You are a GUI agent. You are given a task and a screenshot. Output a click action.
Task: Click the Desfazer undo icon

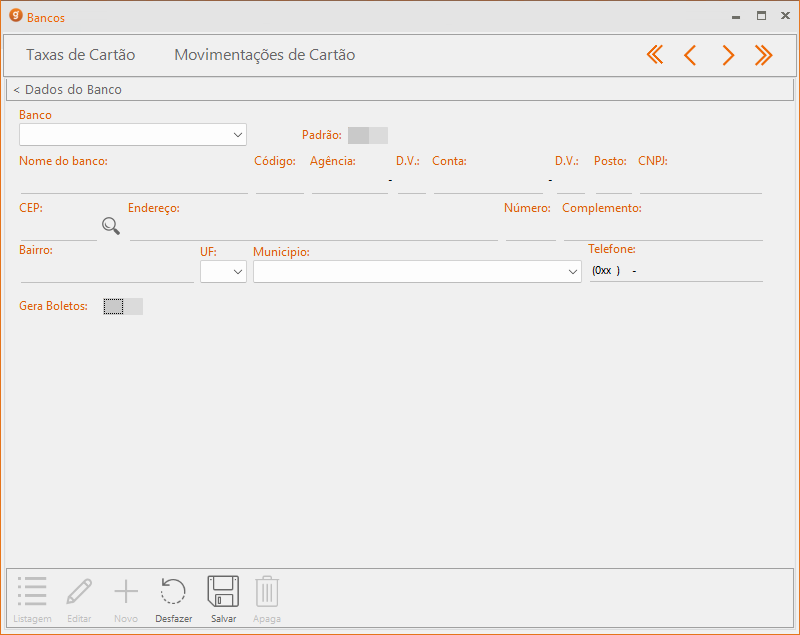[x=173, y=592]
